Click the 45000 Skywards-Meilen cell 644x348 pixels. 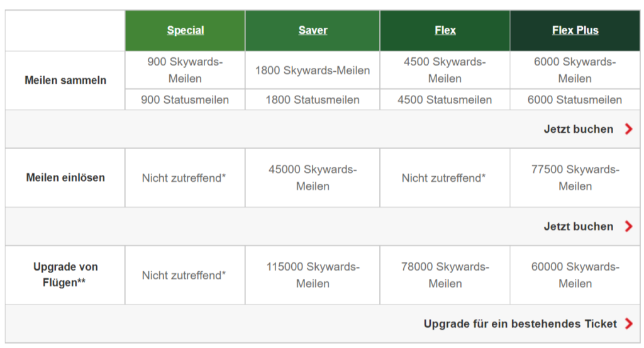(x=313, y=177)
